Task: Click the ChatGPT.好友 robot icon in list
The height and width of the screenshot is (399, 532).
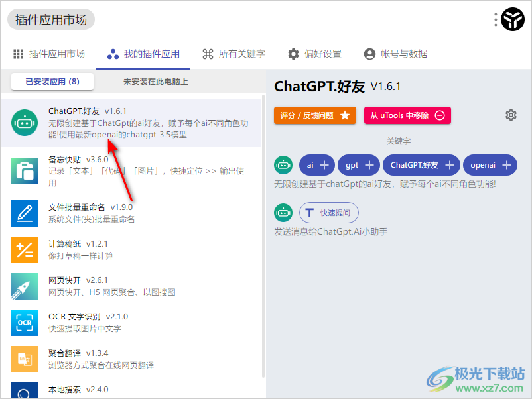Action: click(x=25, y=123)
